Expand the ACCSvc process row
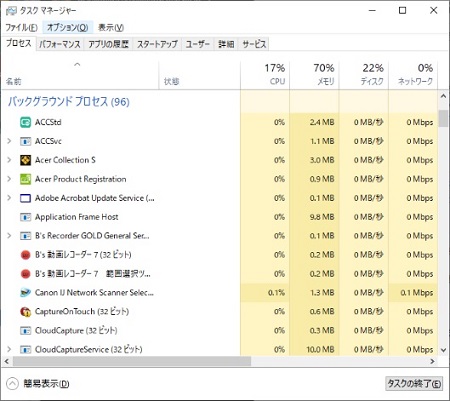Image resolution: width=450 pixels, height=401 pixels. tap(9, 141)
